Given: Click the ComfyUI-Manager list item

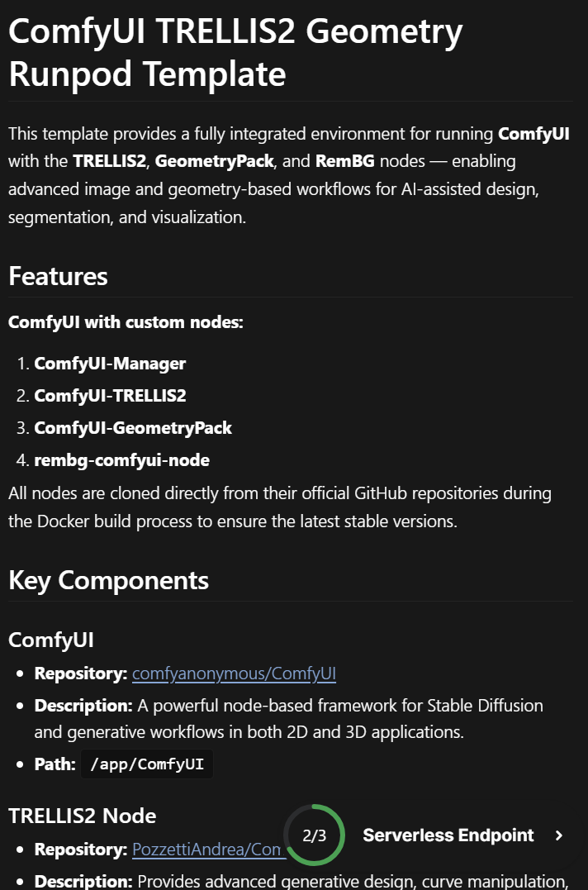Looking at the screenshot, I should tap(110, 364).
